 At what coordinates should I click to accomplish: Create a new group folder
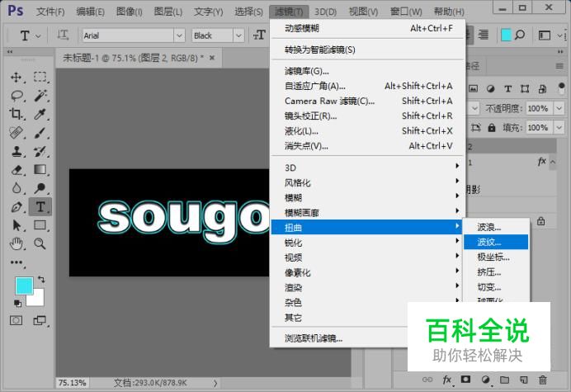(504, 380)
